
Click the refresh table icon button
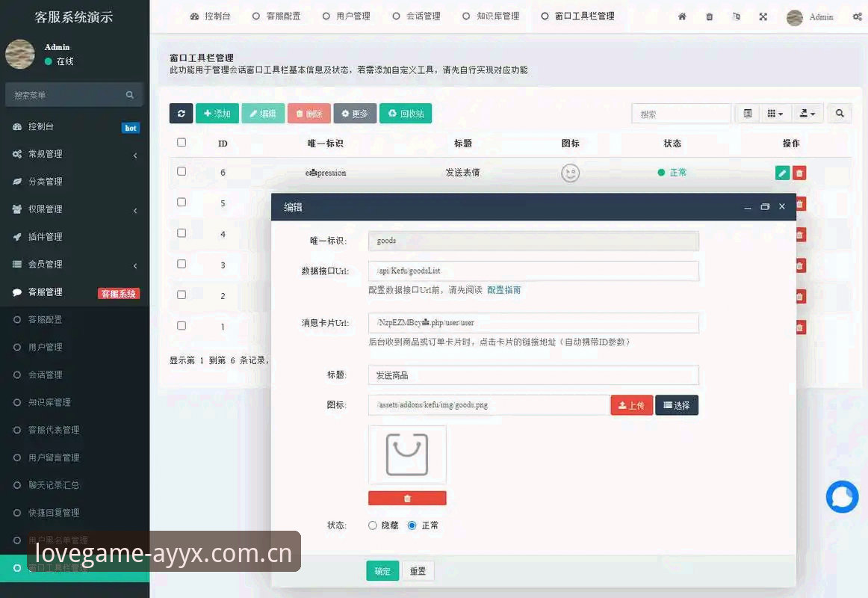coord(181,114)
